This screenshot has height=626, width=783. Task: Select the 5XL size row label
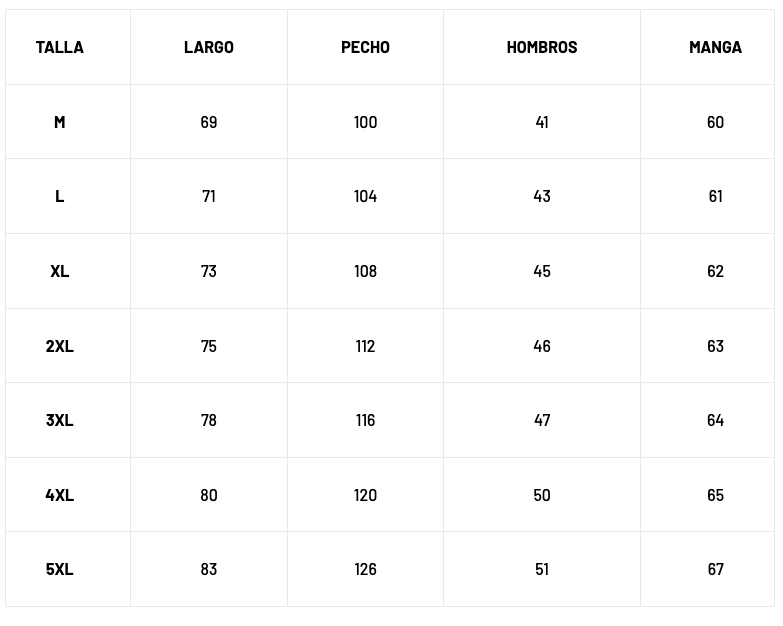coord(60,569)
